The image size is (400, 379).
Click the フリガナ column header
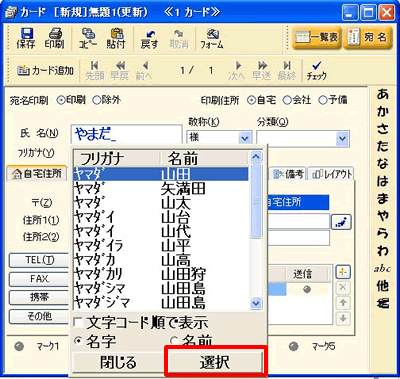(x=117, y=158)
